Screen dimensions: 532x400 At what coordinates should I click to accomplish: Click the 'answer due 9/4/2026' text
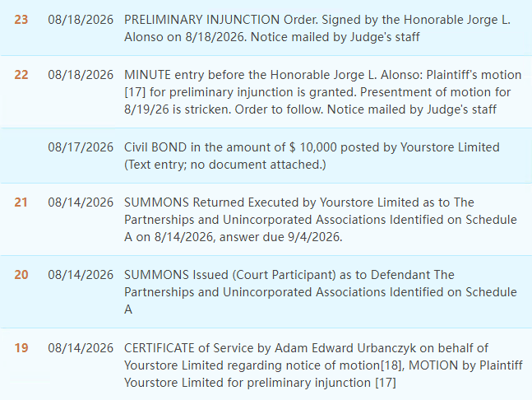[x=280, y=237]
